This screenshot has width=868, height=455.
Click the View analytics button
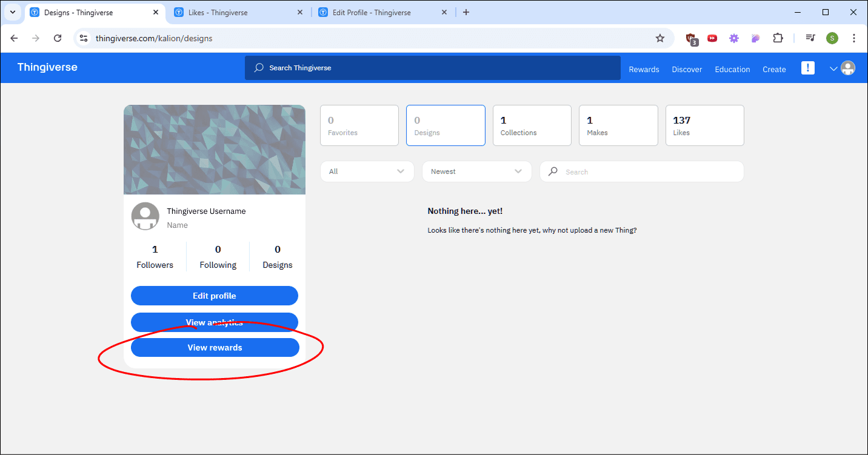[x=215, y=322]
